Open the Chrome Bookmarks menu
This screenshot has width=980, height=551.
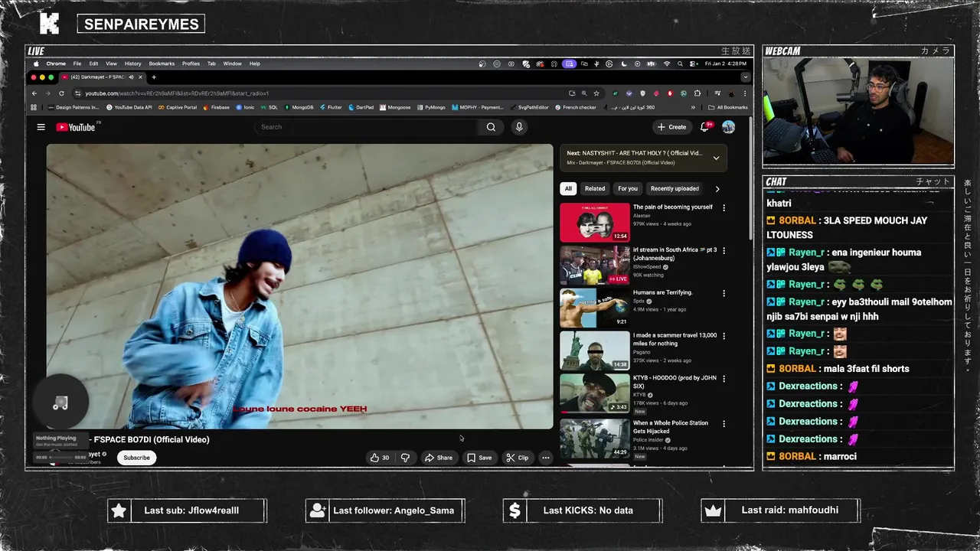pyautogui.click(x=162, y=64)
